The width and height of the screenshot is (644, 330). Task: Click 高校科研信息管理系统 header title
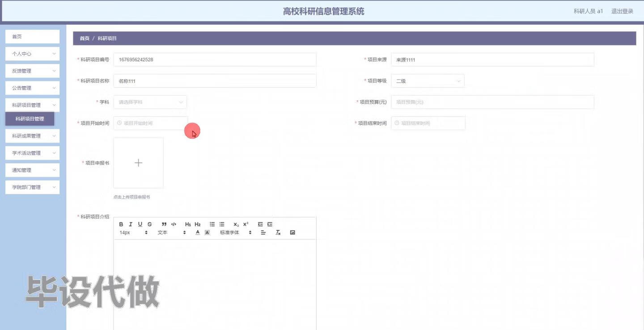pyautogui.click(x=323, y=11)
